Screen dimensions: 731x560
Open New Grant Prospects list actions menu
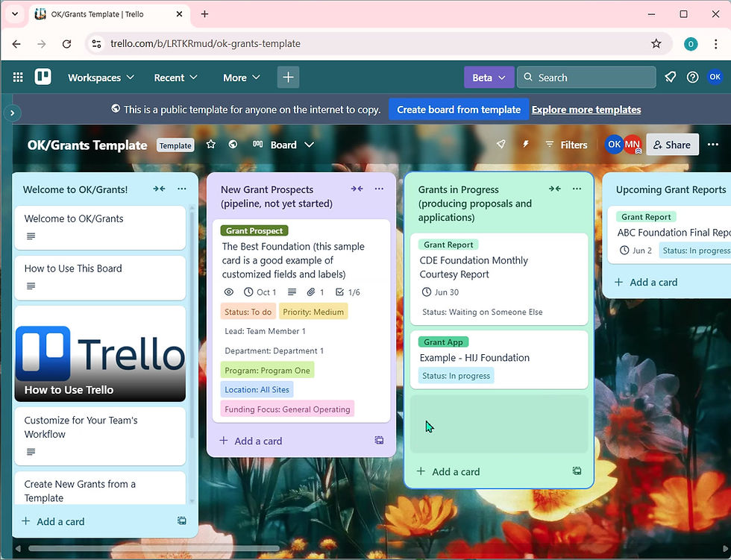tap(379, 189)
